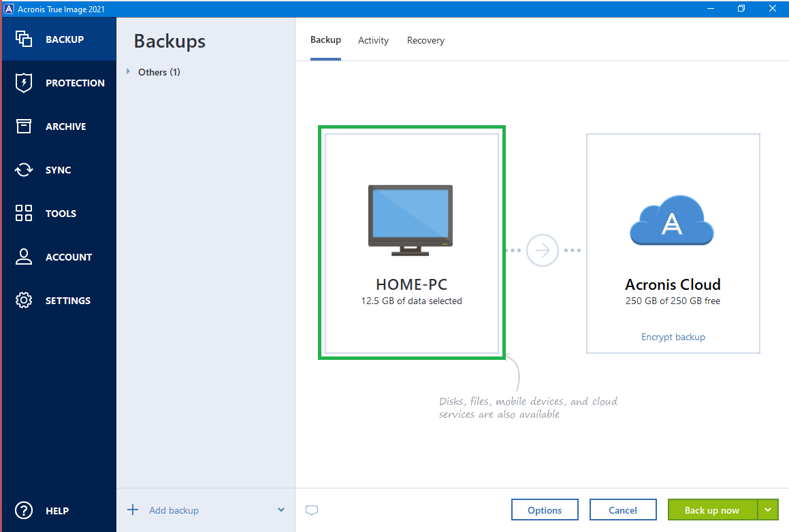
Task: Switch to the Activity tab
Action: [373, 40]
